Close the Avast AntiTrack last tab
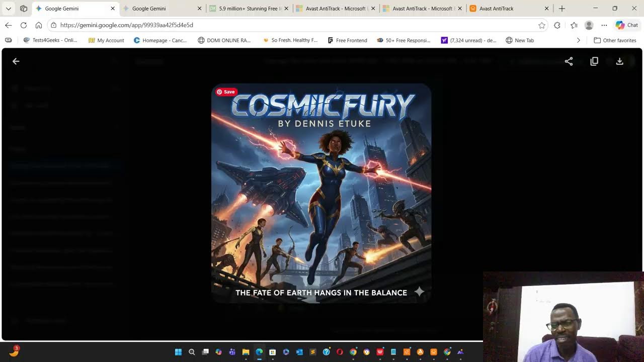Viewport: 644px width, 362px height. (547, 9)
